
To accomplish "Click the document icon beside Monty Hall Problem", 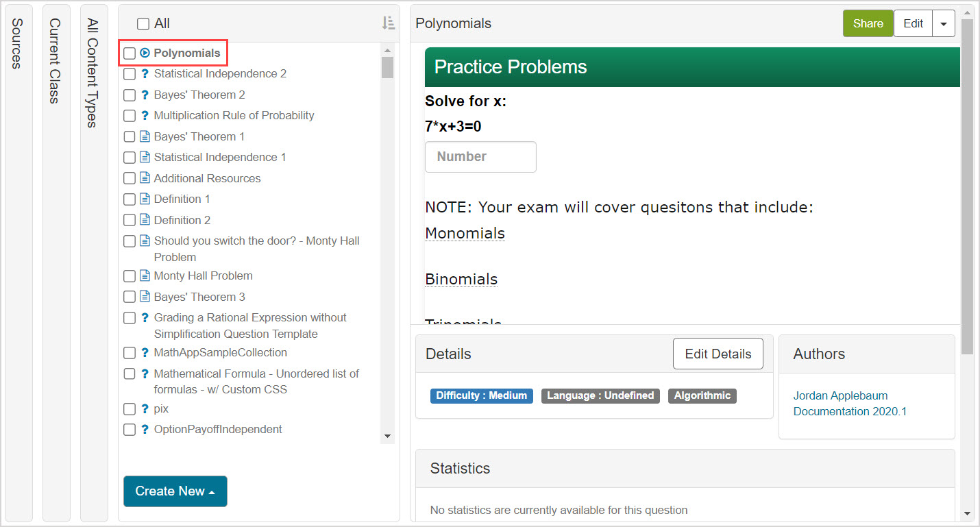I will 145,275.
